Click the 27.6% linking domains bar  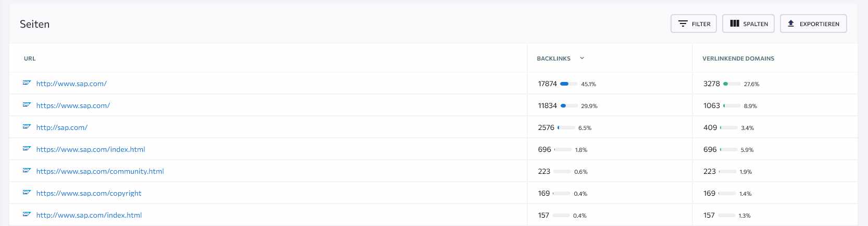732,84
